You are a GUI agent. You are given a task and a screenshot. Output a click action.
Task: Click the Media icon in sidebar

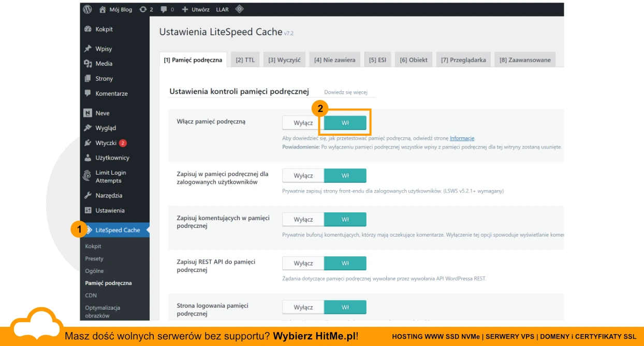coord(88,64)
